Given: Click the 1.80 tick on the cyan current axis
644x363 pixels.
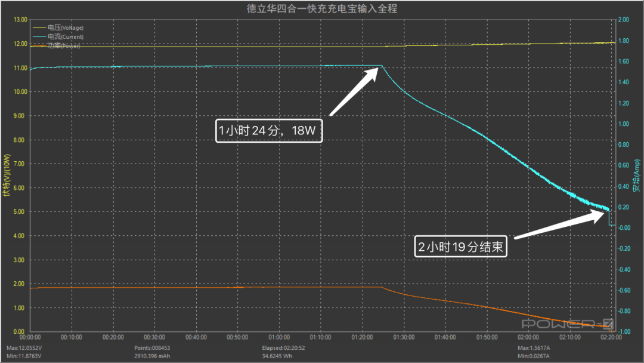Looking at the screenshot, I should click(x=624, y=41).
